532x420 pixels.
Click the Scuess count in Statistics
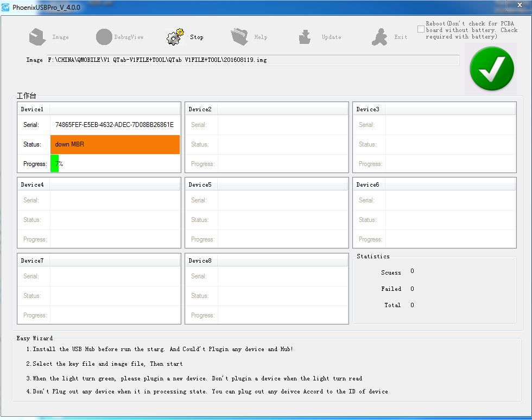click(412, 271)
